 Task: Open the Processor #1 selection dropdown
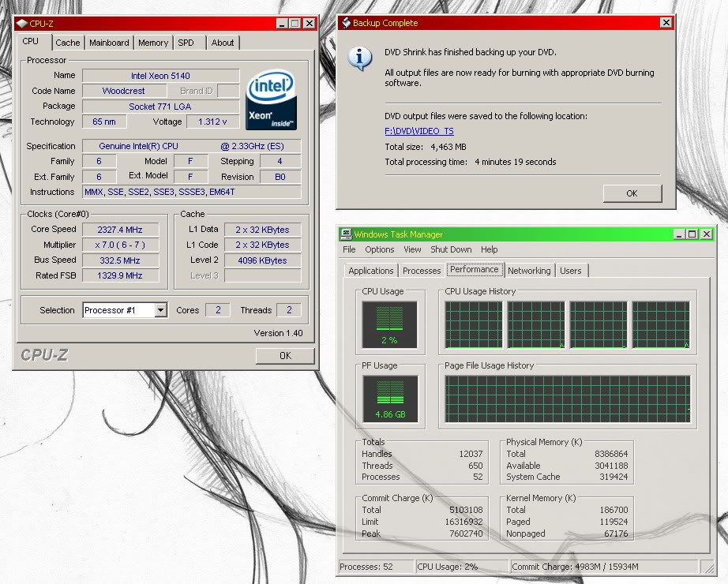click(160, 310)
